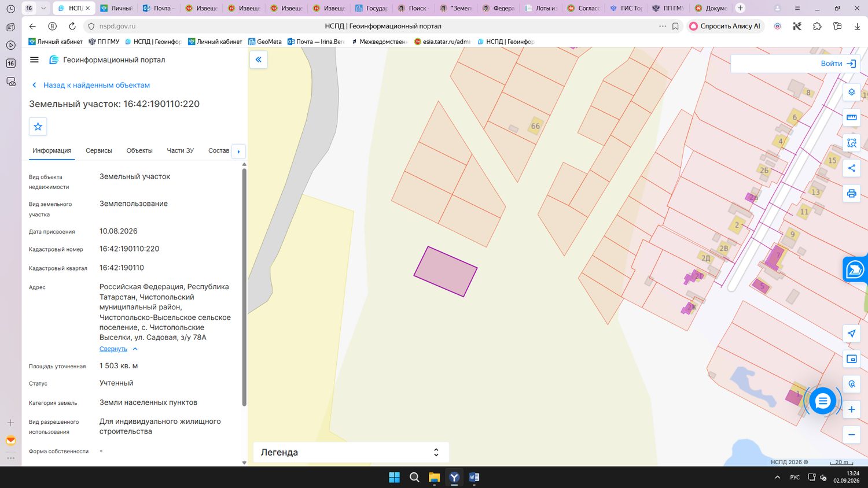
Task: Click the address bar nspd.gov.ru
Action: pos(117,26)
